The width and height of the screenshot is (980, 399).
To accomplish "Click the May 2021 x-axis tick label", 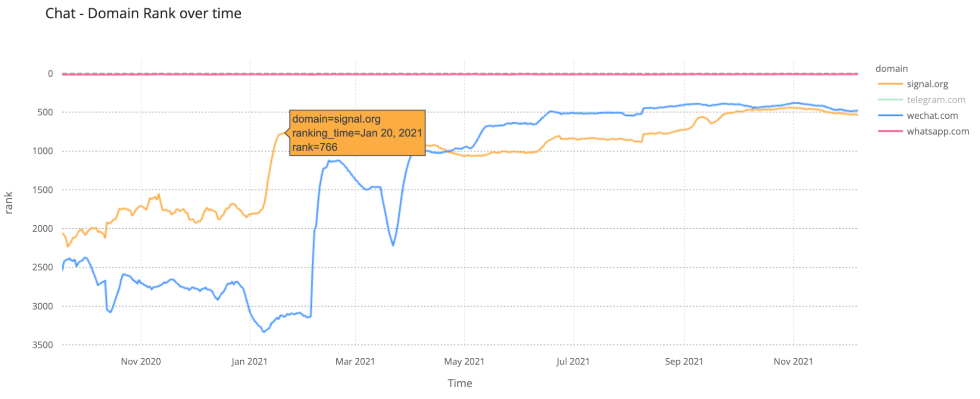I will pyautogui.click(x=464, y=362).
